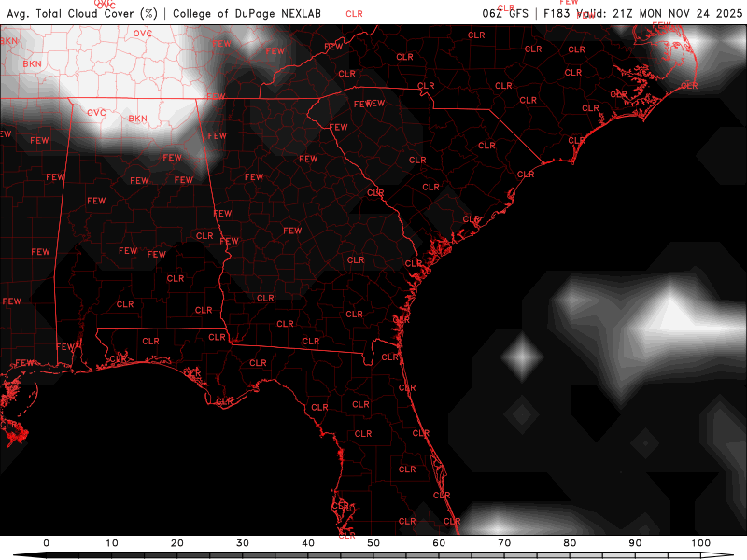747x560 pixels.
Task: Click the "College of DuPage NEXLAB" text
Action: pyautogui.click(x=247, y=13)
